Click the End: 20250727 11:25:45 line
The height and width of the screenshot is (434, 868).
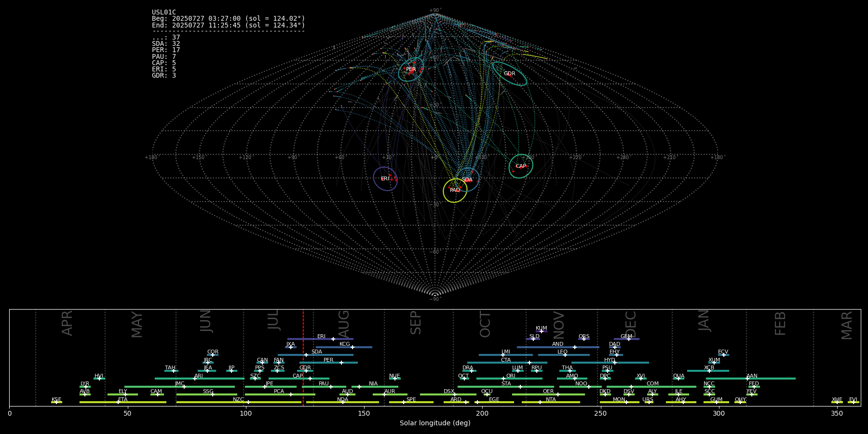tap(229, 25)
